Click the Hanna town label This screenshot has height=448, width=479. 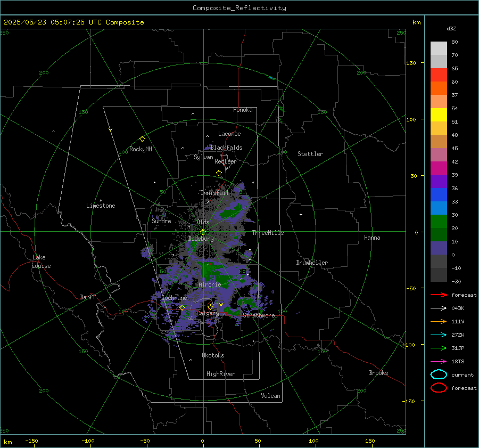[x=372, y=238]
